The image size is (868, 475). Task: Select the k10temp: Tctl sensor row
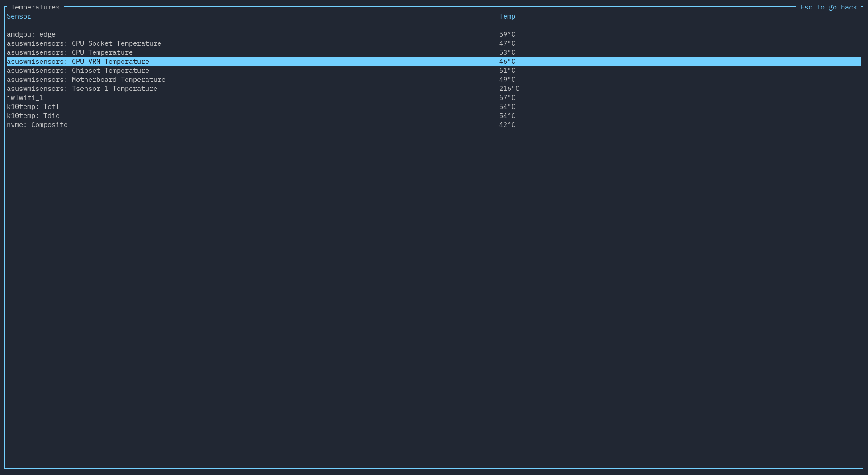(33, 107)
